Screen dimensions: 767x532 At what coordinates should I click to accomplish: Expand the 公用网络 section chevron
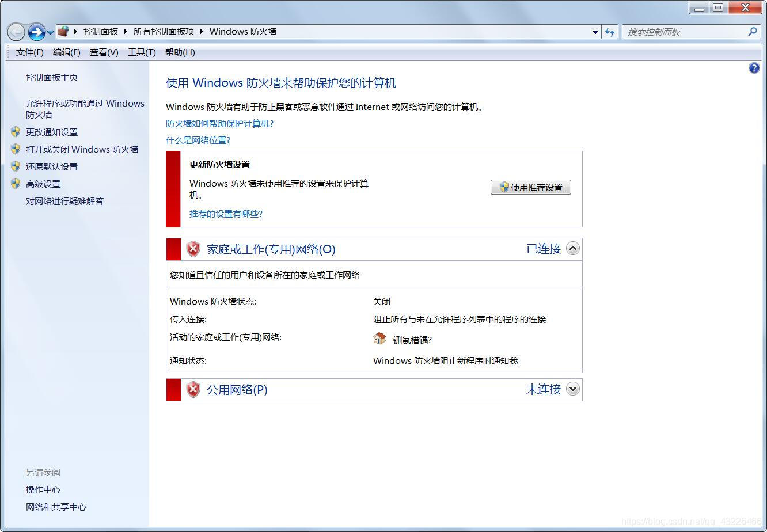point(572,389)
